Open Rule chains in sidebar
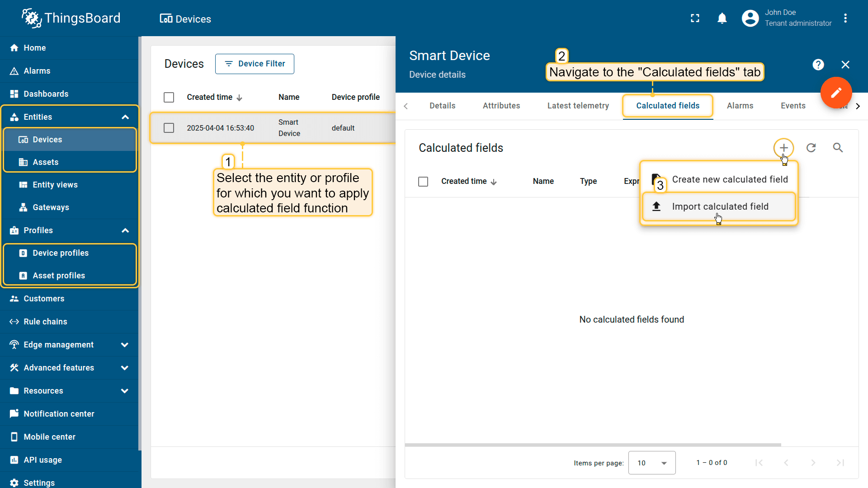The width and height of the screenshot is (868, 488). pyautogui.click(x=45, y=322)
